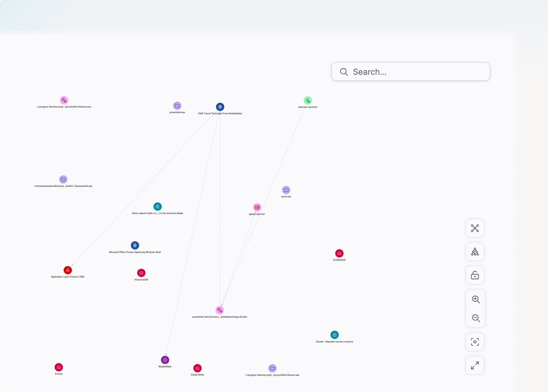Apply the hierarchical tree layout button
This screenshot has width=548, height=392.
coord(475,252)
